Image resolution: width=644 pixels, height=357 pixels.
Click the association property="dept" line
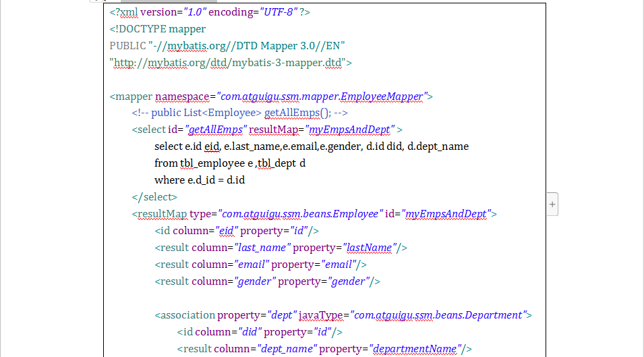click(x=343, y=315)
